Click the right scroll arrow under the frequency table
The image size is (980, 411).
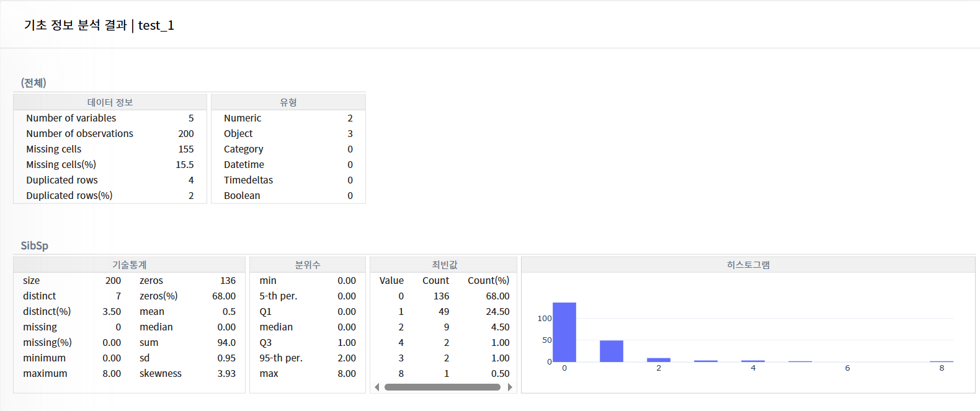click(510, 387)
